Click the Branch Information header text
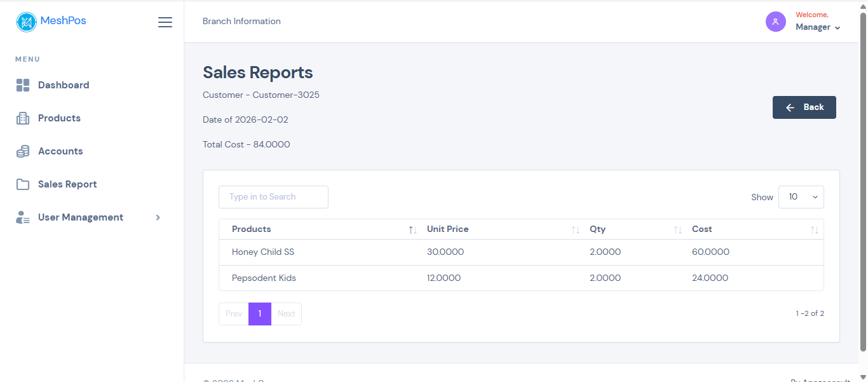 coord(241,22)
